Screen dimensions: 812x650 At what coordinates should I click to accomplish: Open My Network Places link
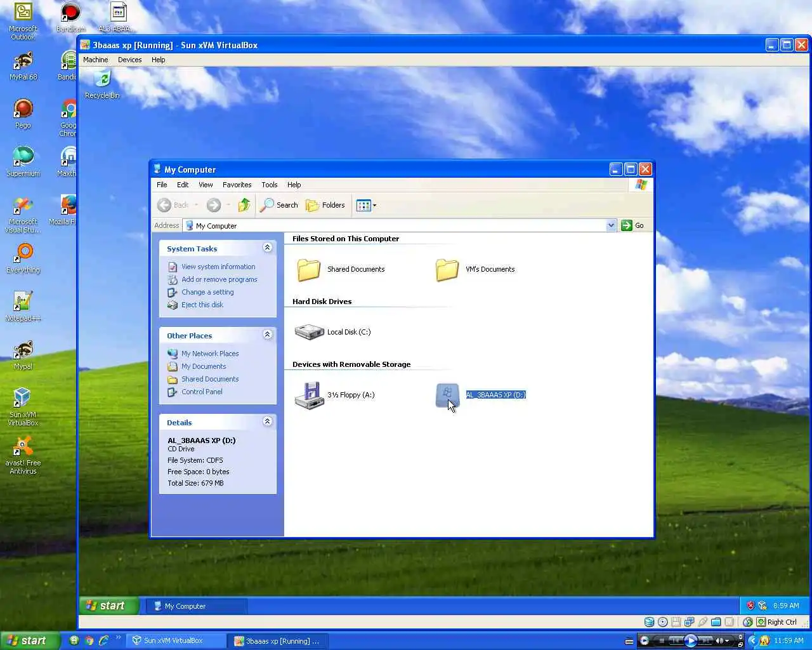[210, 354]
